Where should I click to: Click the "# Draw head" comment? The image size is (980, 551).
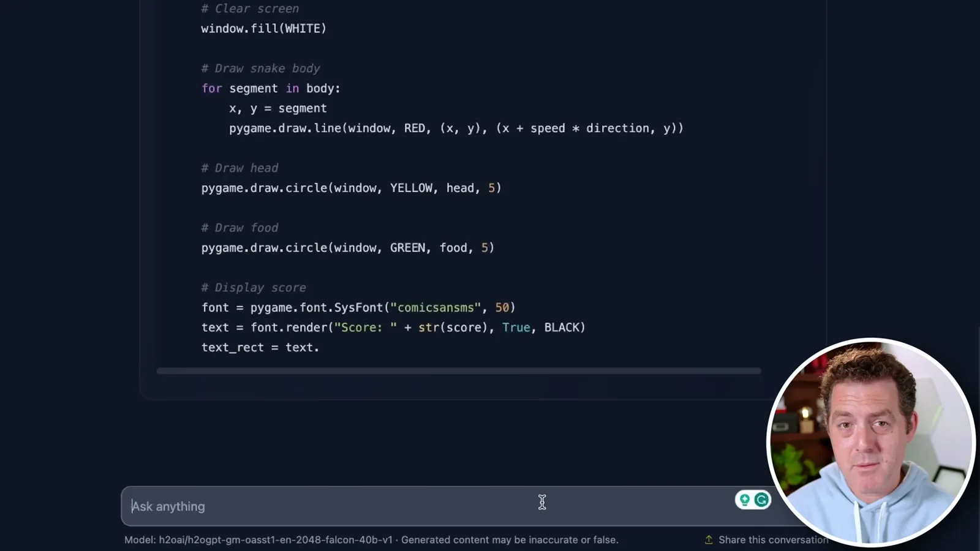click(239, 168)
